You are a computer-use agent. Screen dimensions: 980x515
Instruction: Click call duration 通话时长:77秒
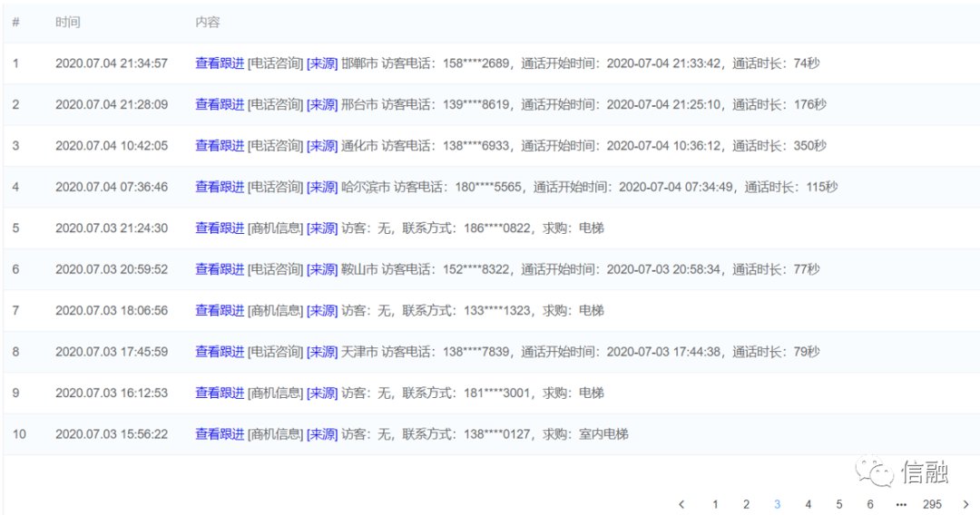pyautogui.click(x=776, y=269)
